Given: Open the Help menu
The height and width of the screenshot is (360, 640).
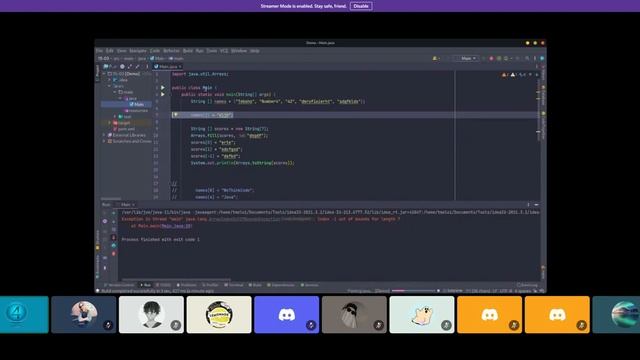Looking at the screenshot, I should (255, 51).
